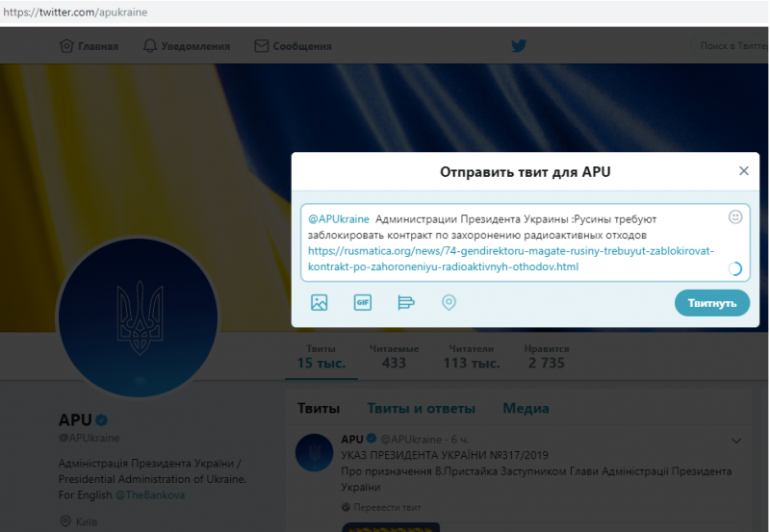Open the emoji picker in tweet box
Screen dimensions: 770x532
735,216
